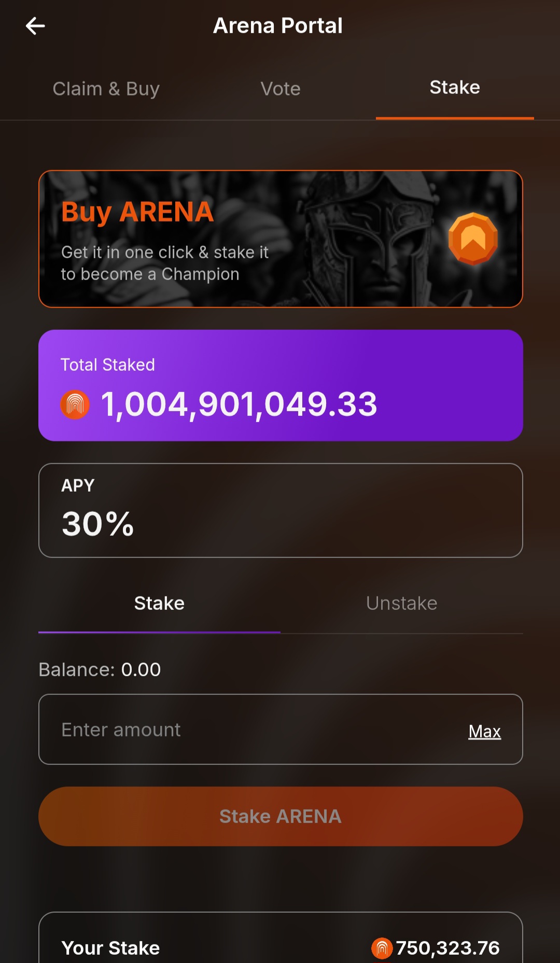Tap the Arena Portal page title
This screenshot has height=963, width=560.
(278, 26)
